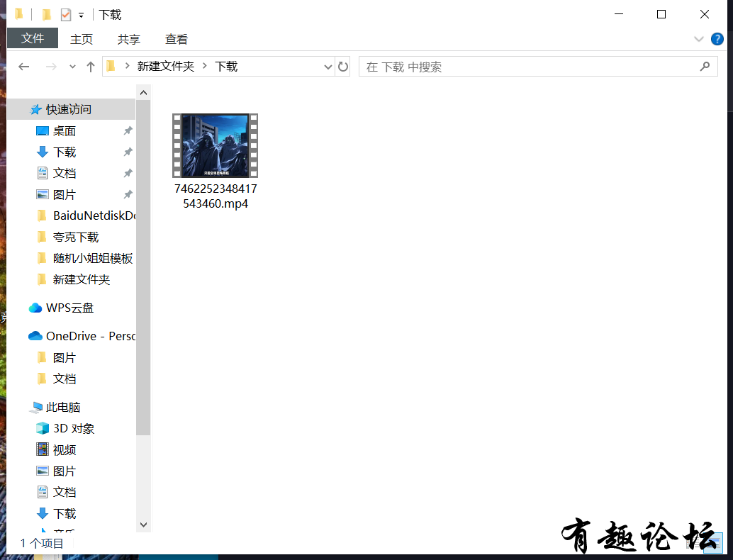
Task: Minimize the 下载 window
Action: pos(619,14)
